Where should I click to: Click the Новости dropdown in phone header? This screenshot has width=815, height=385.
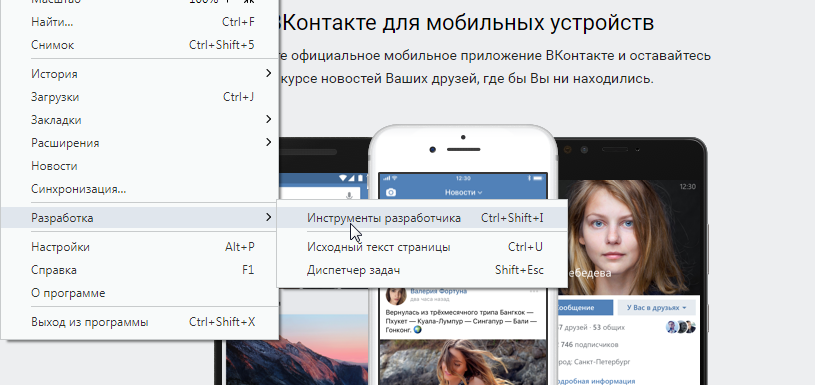coord(463,192)
